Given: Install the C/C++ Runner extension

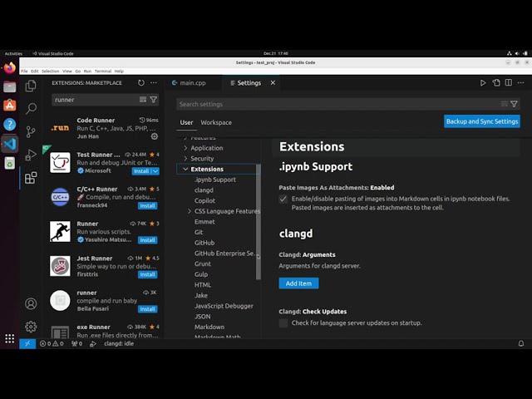Looking at the screenshot, I should (147, 205).
